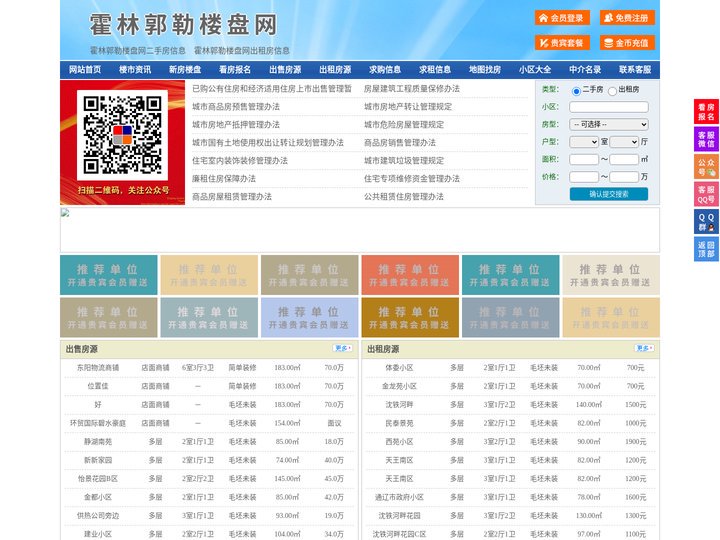The image size is (720, 540).
Task: Click the broken banner image icon
Action: pyautogui.click(x=65, y=213)
